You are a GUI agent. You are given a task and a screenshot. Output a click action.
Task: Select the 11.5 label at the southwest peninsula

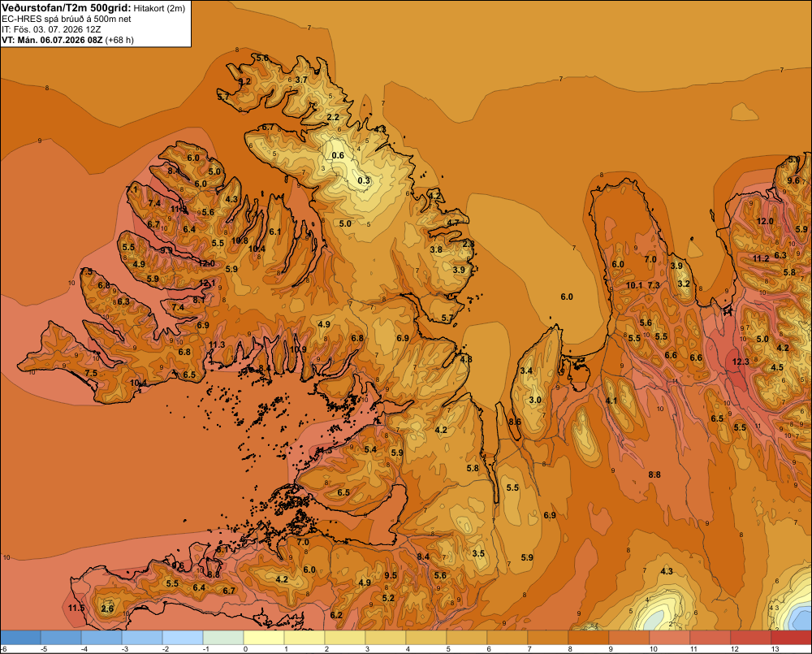click(76, 608)
